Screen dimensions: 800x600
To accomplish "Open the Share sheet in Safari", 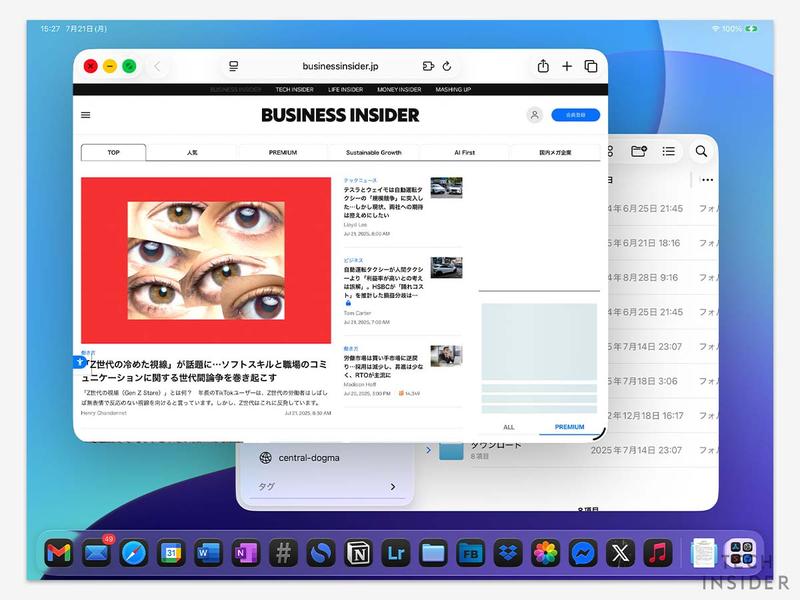I will [541, 67].
